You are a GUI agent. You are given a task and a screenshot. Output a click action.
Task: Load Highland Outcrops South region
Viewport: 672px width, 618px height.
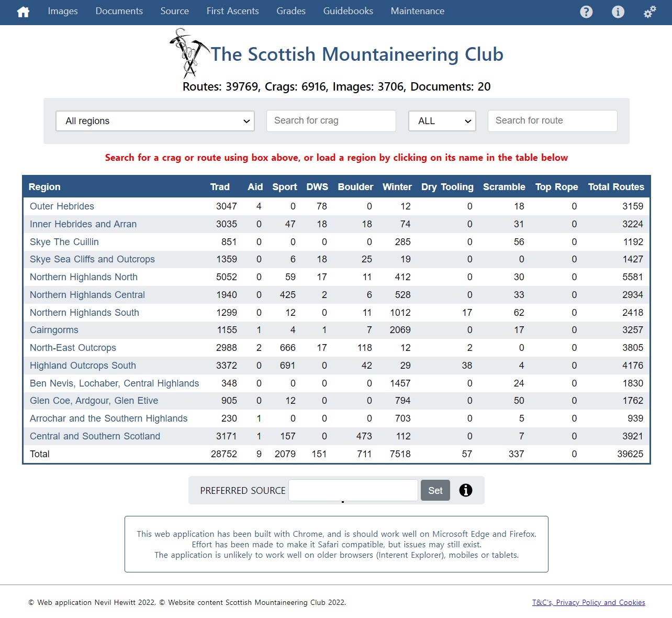pos(83,366)
